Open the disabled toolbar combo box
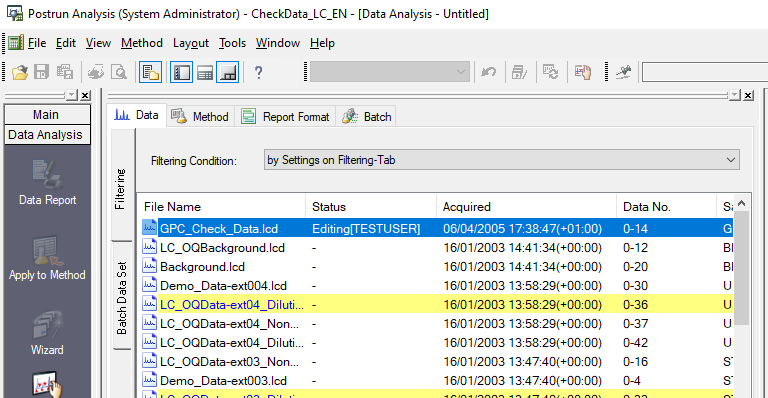 390,72
